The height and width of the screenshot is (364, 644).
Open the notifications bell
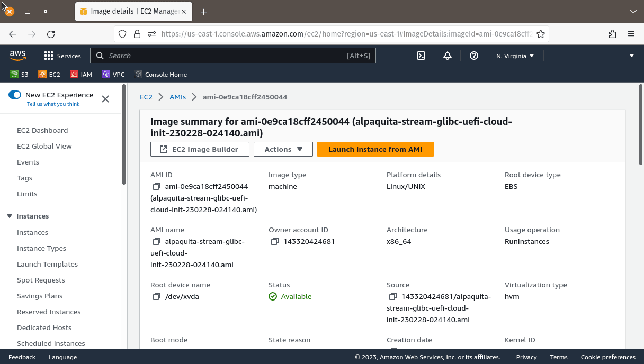[447, 56]
